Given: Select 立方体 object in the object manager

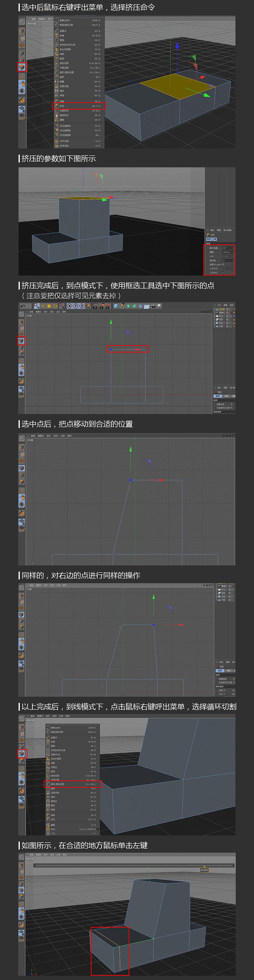Looking at the screenshot, I should tap(222, 309).
